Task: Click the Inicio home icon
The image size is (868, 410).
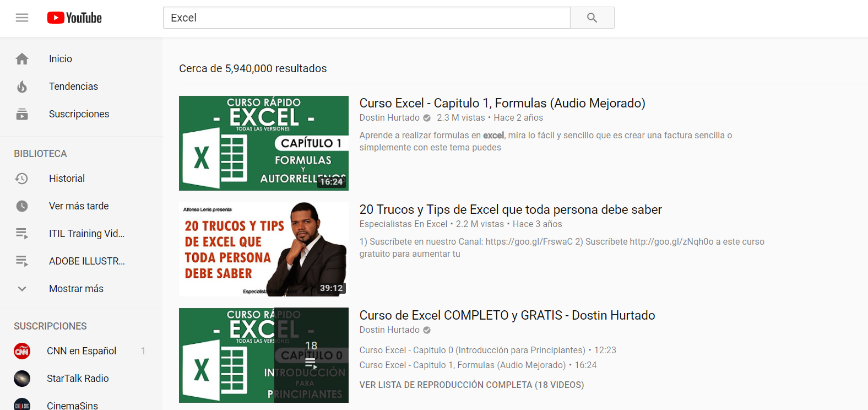Action: [x=22, y=59]
